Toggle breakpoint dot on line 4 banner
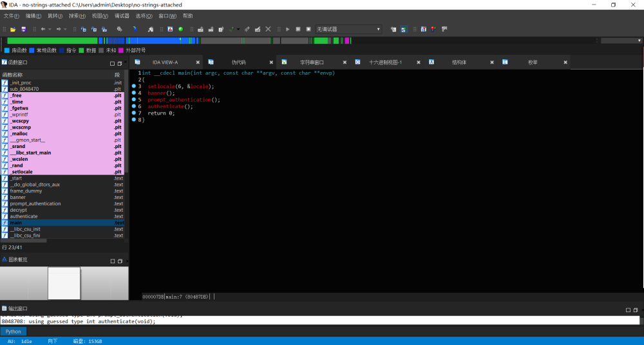Viewport: 644px width, 345px height. point(134,93)
